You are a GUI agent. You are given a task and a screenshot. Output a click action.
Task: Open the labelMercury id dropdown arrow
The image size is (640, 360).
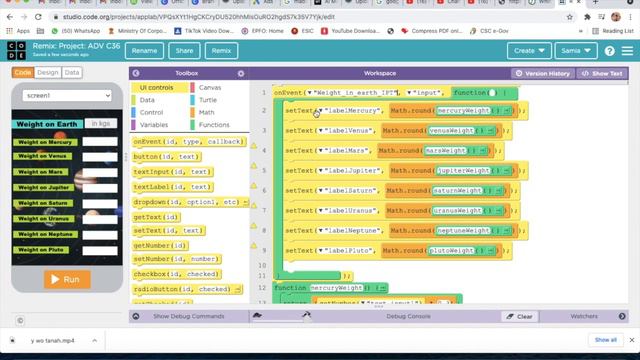[x=320, y=111]
